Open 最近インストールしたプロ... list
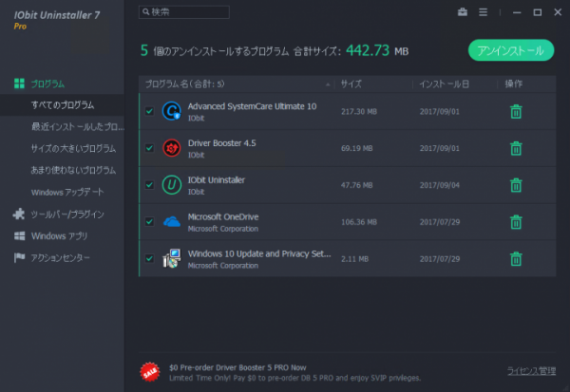Image resolution: width=570 pixels, height=392 pixels. 78,127
